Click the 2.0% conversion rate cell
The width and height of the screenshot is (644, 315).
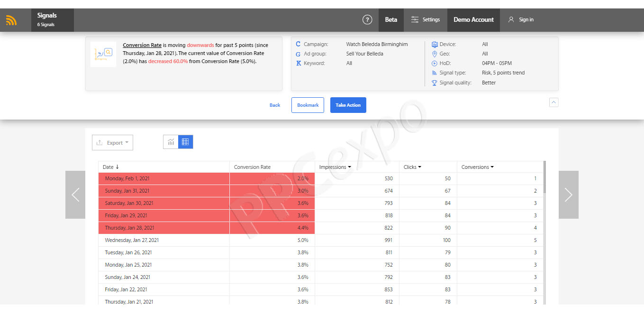point(272,178)
